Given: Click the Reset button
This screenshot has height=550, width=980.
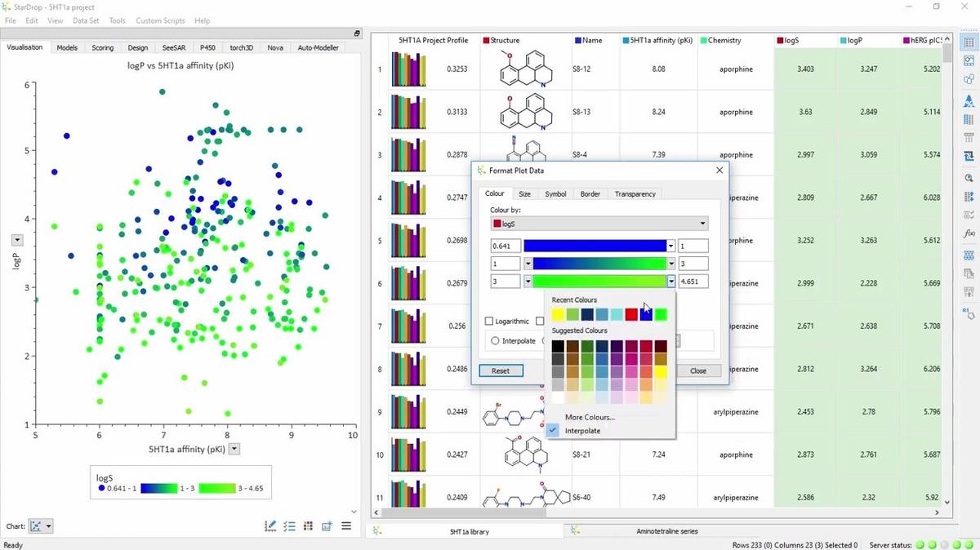Looking at the screenshot, I should (501, 370).
